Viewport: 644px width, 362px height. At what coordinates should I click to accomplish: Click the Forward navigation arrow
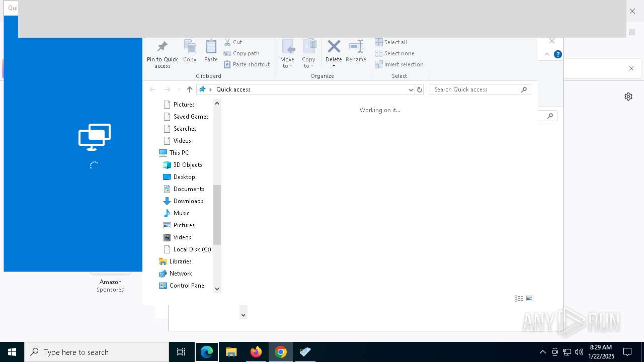coord(167,89)
